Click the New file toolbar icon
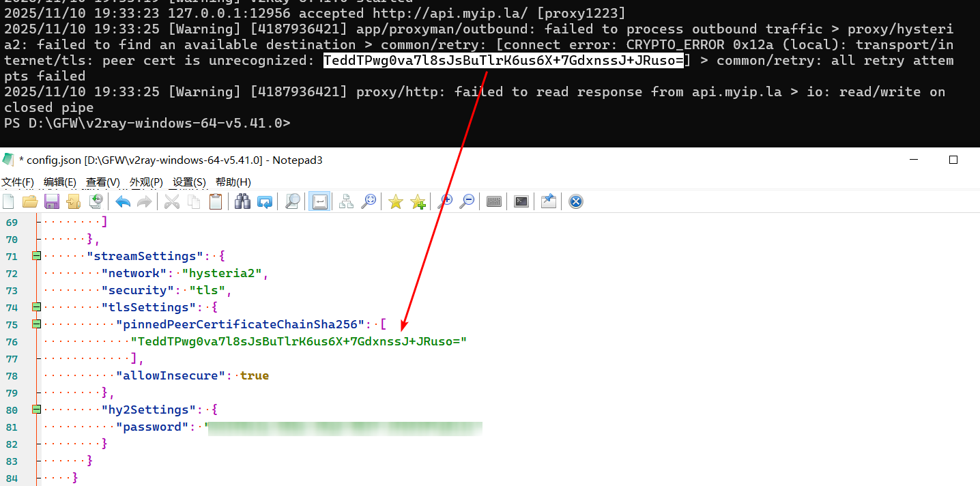This screenshot has height=486, width=980. click(9, 201)
